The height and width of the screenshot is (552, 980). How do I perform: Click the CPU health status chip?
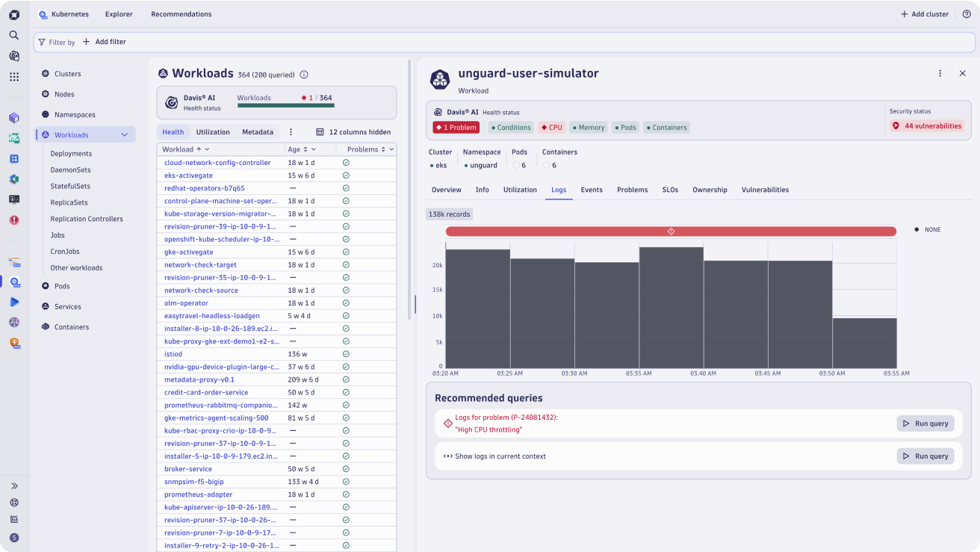pos(552,128)
